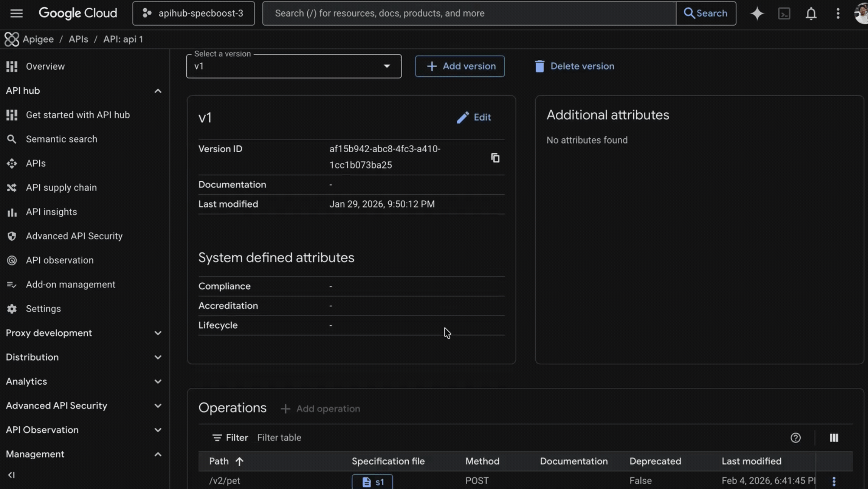Image resolution: width=868 pixels, height=489 pixels.
Task: Click Delete version
Action: 575,67
